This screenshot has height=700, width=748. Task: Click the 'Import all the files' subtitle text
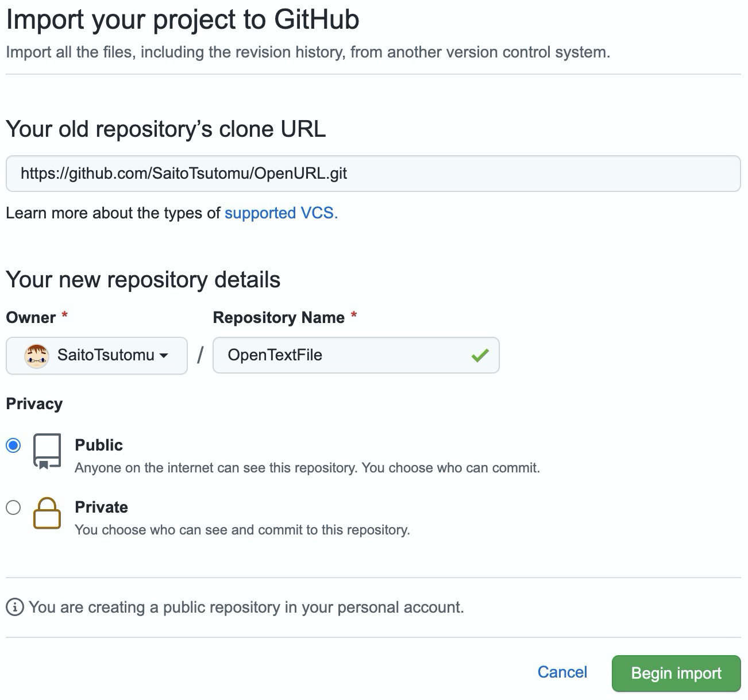point(308,52)
